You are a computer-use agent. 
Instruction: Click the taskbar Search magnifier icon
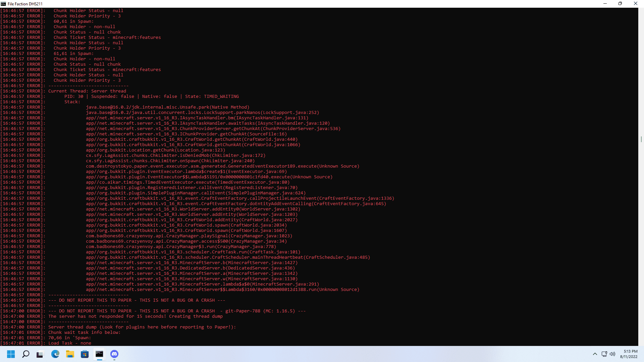point(25,354)
